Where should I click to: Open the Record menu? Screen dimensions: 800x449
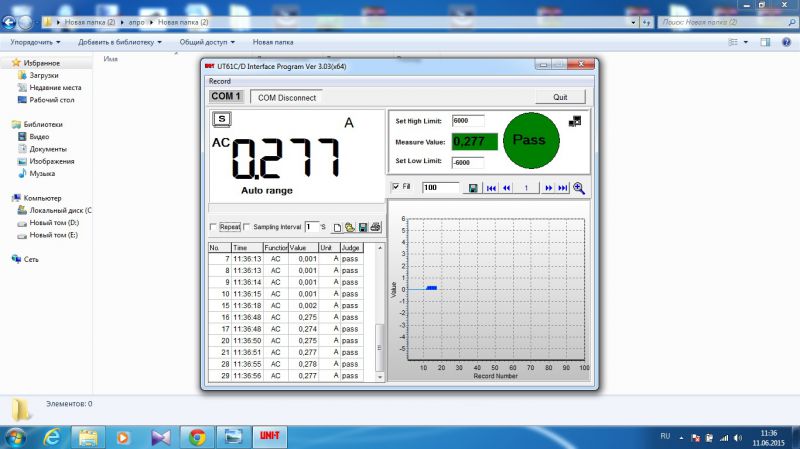pyautogui.click(x=219, y=81)
